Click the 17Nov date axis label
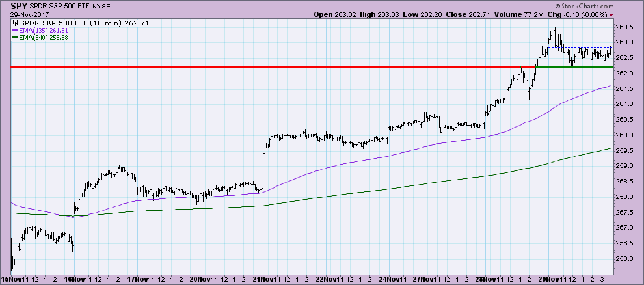Screen dimensions: 644x285 138,279
